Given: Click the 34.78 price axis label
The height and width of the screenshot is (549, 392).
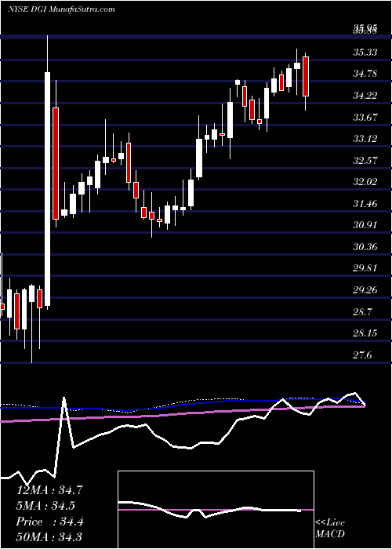Looking at the screenshot, I should pyautogui.click(x=365, y=74).
